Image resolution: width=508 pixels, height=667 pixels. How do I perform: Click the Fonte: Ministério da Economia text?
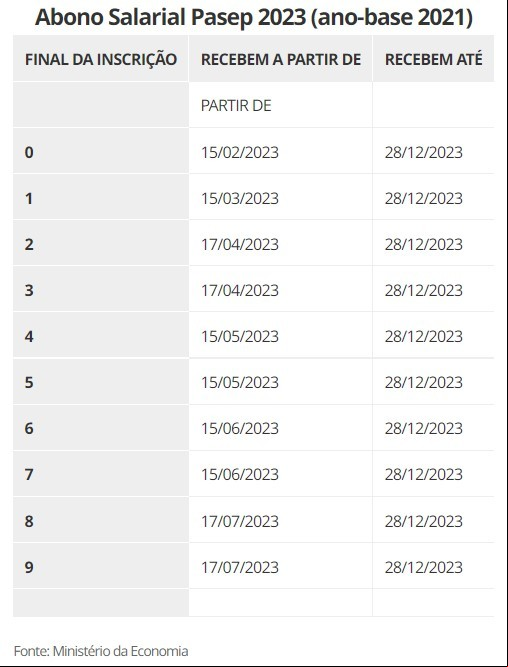pyautogui.click(x=101, y=651)
